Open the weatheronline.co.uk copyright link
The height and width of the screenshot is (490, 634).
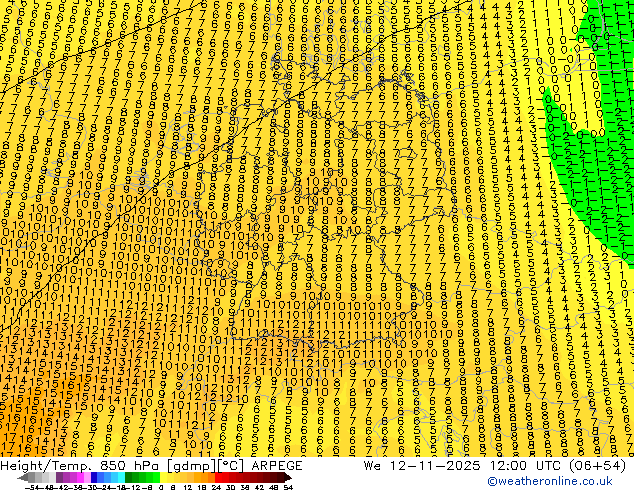[x=550, y=481]
